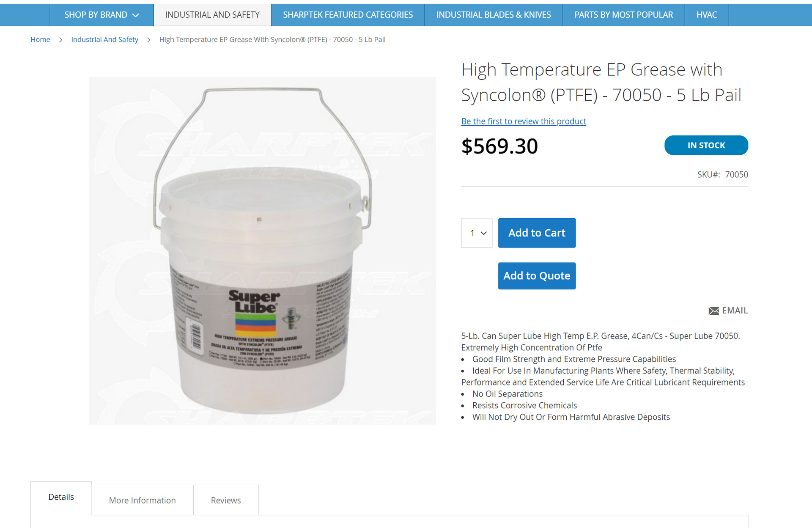This screenshot has width=812, height=528.
Task: Open the quantity dropdown selector
Action: pos(477,233)
